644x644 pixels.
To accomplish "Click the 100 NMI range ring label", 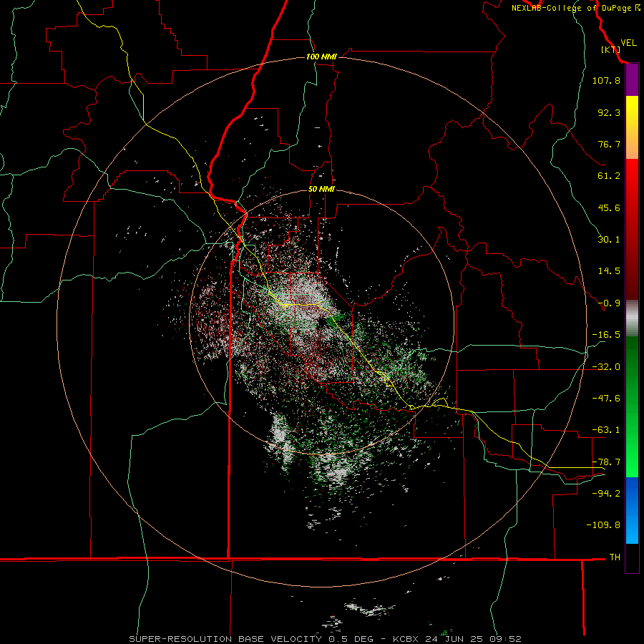I will [321, 57].
